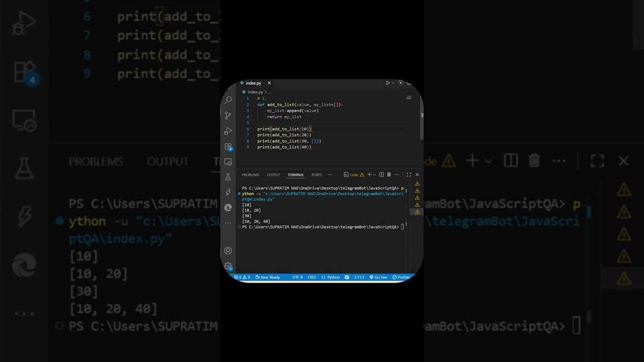Open the Extensions view with badge
The width and height of the screenshot is (644, 362).
coord(228,147)
